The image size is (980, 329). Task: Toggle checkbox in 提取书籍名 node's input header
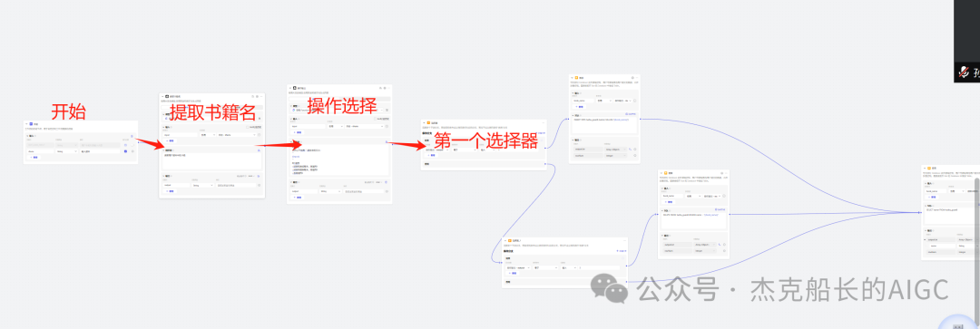(248, 127)
